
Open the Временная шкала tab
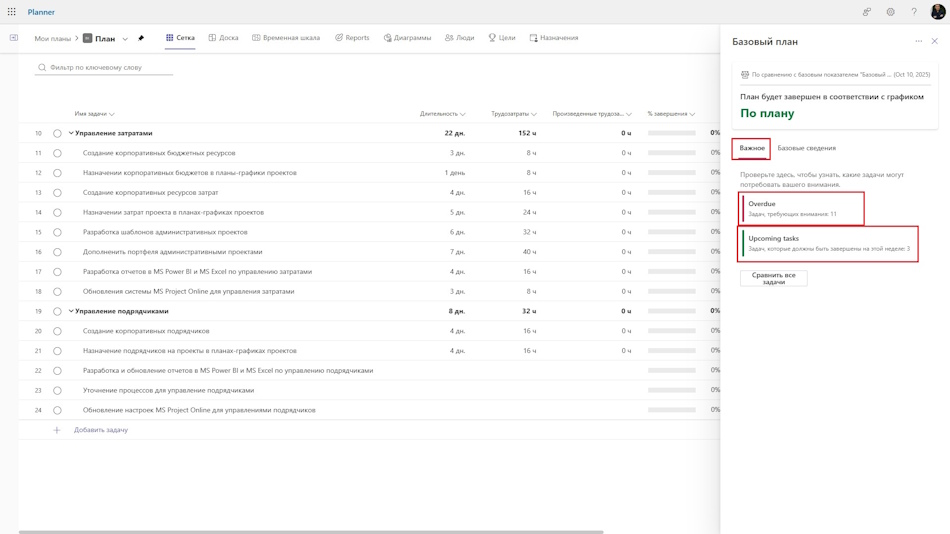pyautogui.click(x=286, y=38)
